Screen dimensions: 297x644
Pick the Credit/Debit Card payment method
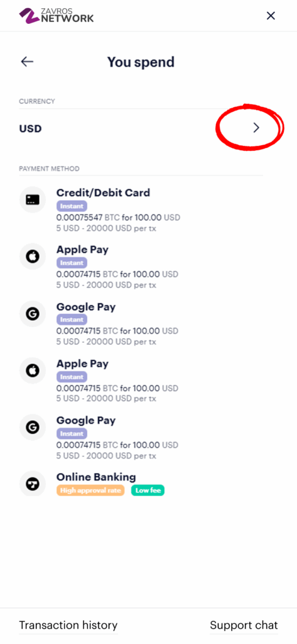pyautogui.click(x=141, y=209)
